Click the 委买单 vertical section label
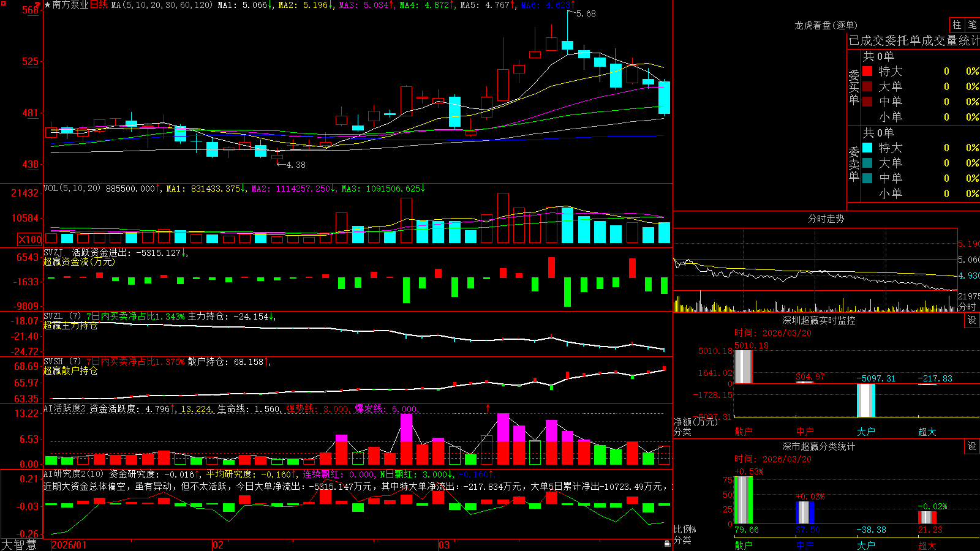Viewport: 980px width, 551px height. 854,87
